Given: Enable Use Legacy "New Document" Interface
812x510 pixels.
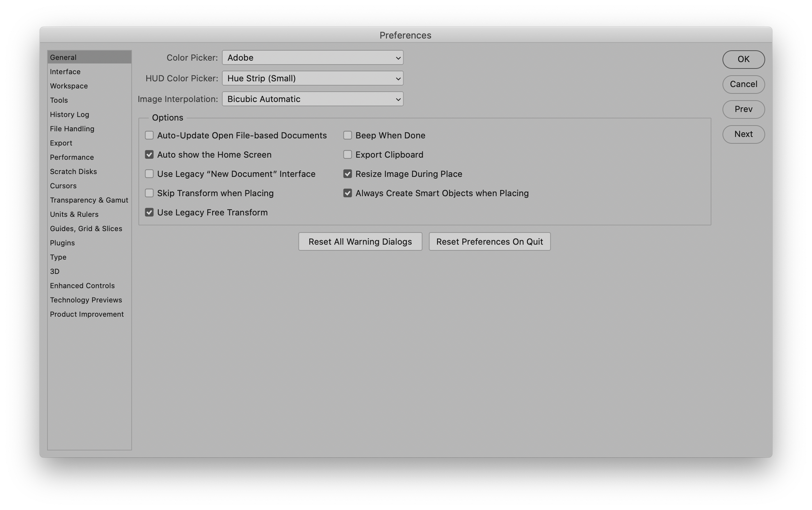Looking at the screenshot, I should pos(149,174).
